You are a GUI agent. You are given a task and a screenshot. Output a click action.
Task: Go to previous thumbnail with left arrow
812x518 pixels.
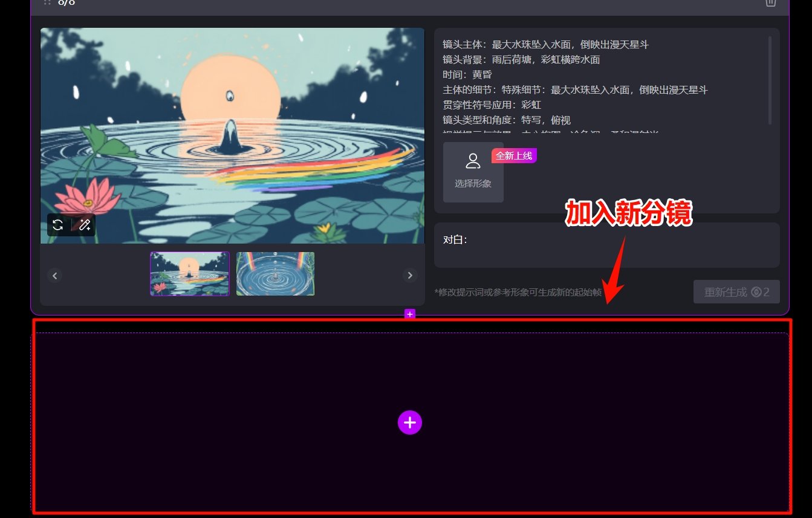coord(55,276)
